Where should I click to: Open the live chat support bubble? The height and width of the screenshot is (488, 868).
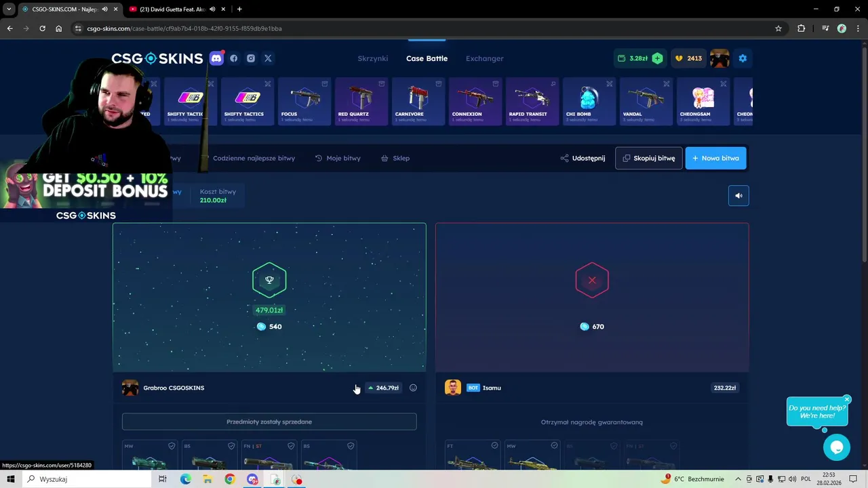coord(837,447)
